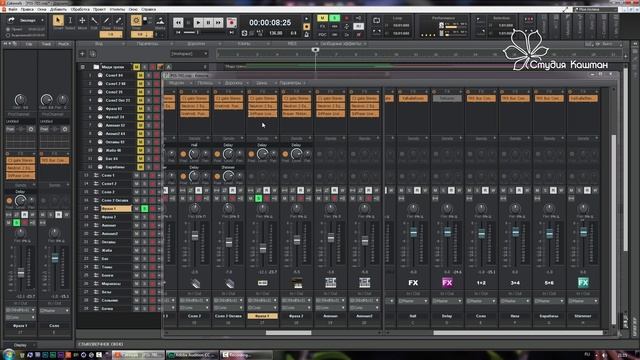Fast-forward the transport

(219, 22)
